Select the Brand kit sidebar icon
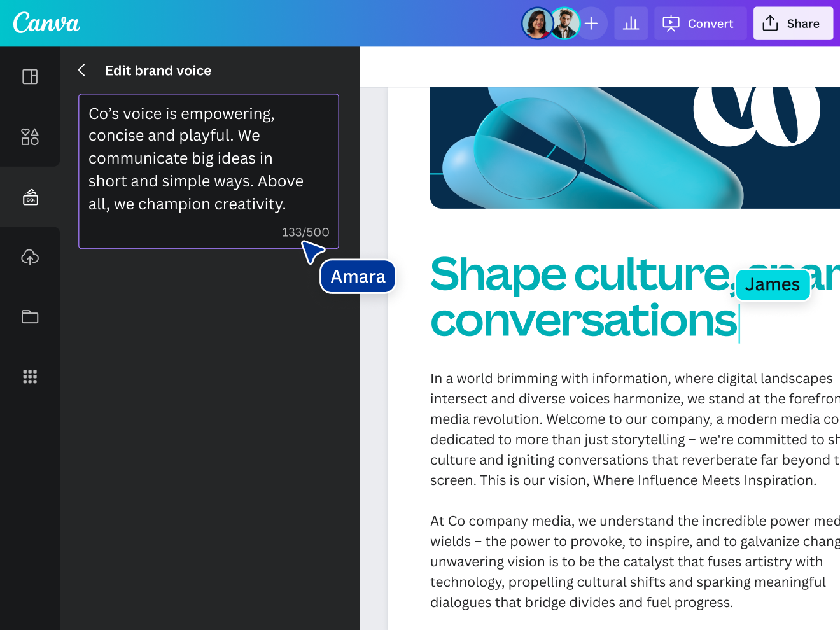Screen dimensions: 840x630 tap(30, 197)
